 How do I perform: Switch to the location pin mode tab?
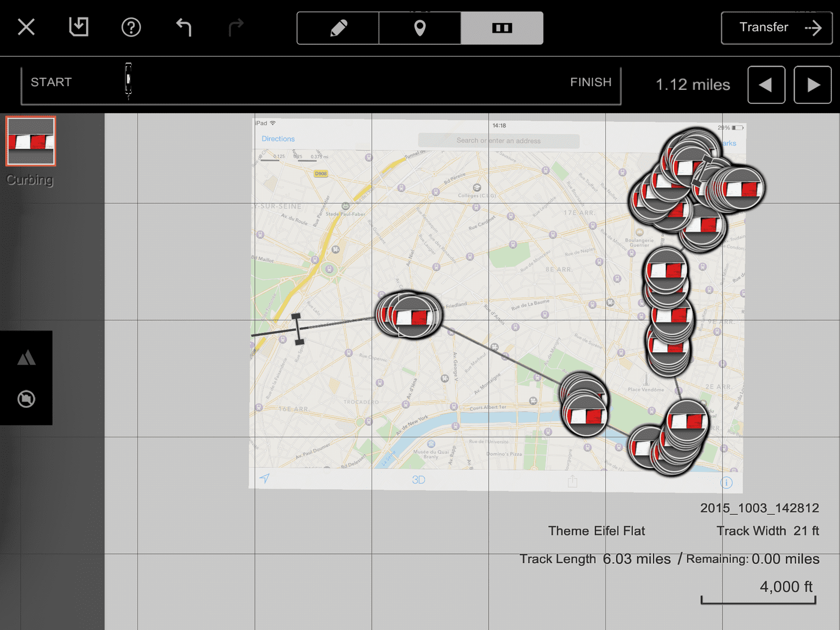coord(420,28)
